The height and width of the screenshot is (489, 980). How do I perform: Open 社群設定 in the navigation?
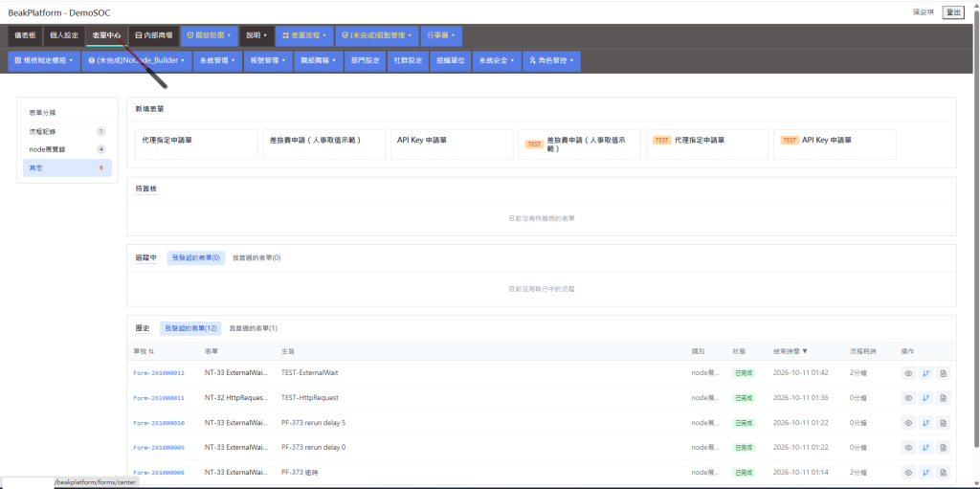[x=408, y=60]
